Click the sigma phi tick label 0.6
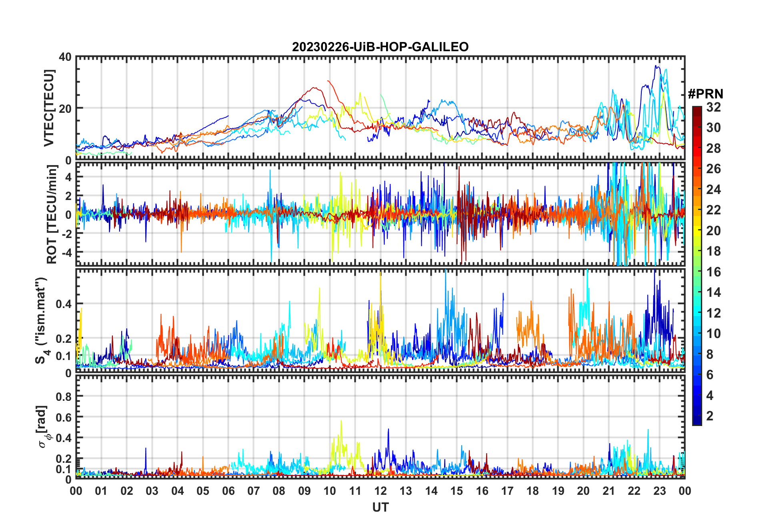 click(64, 417)
